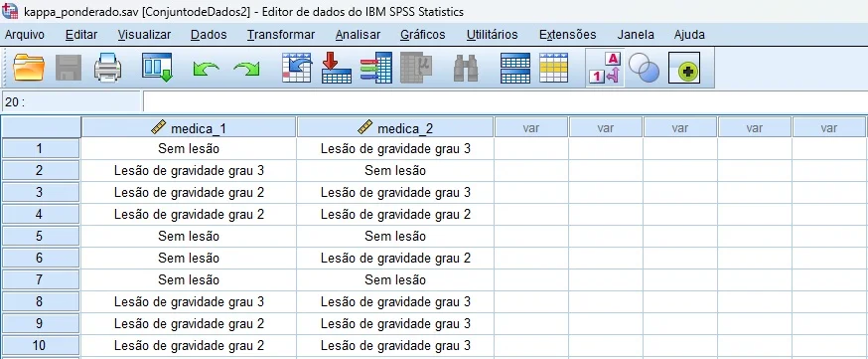Click the cell editor input field
Image resolution: width=868 pixels, height=359 pixels.
point(505,102)
